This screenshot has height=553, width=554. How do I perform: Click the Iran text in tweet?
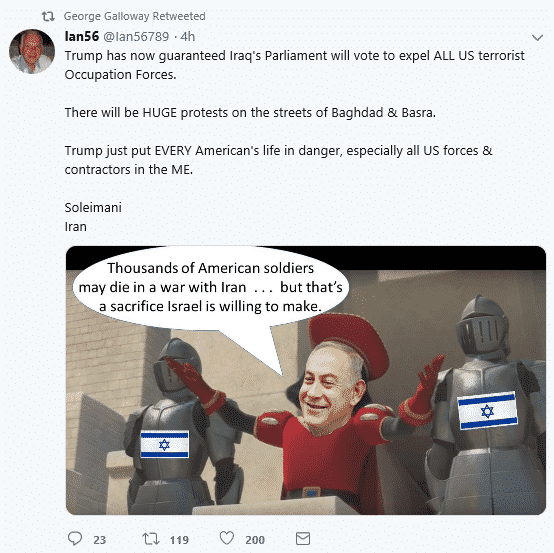click(76, 227)
